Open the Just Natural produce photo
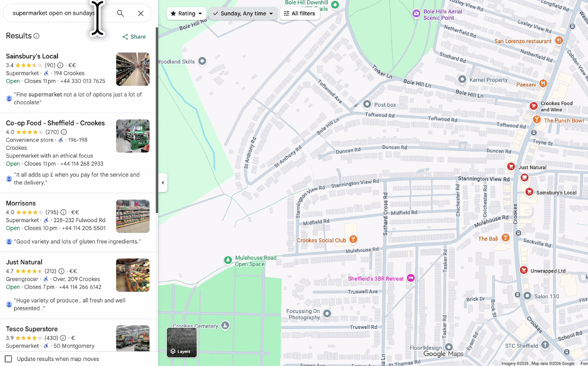The height and width of the screenshot is (366, 588). pos(133,275)
